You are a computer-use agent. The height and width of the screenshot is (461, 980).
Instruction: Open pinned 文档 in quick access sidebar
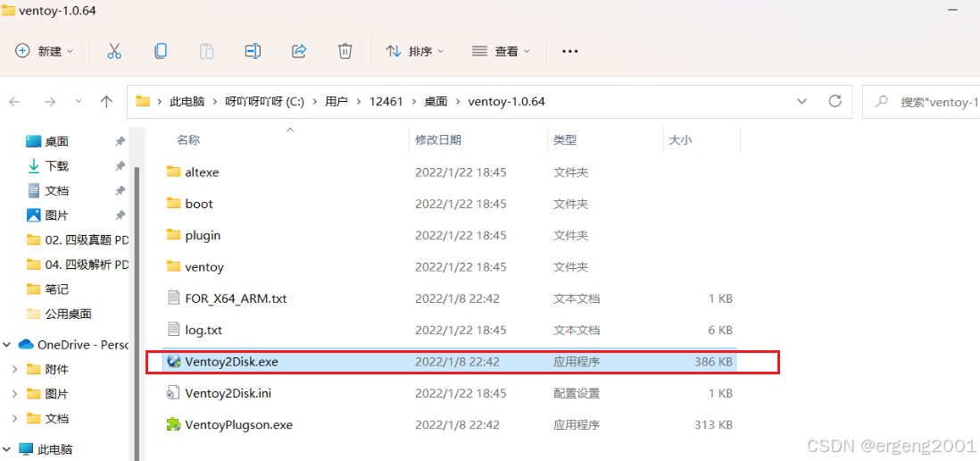pyautogui.click(x=56, y=191)
